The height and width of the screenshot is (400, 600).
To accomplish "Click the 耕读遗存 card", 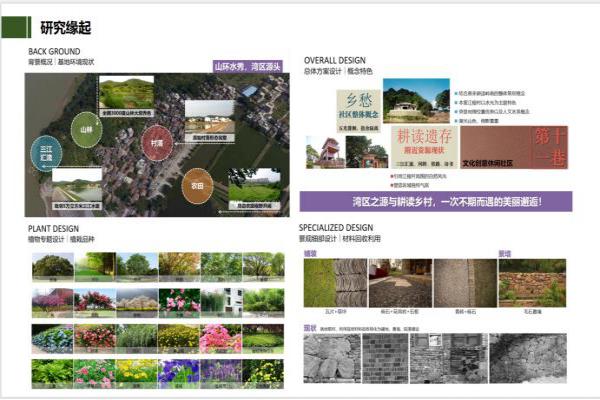I will [424, 147].
